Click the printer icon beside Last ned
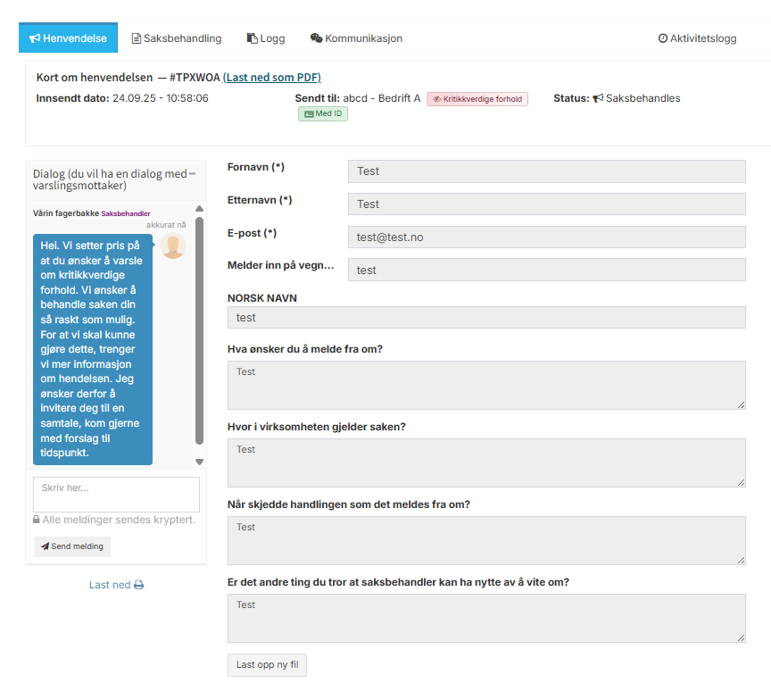The image size is (771, 700). point(138,586)
